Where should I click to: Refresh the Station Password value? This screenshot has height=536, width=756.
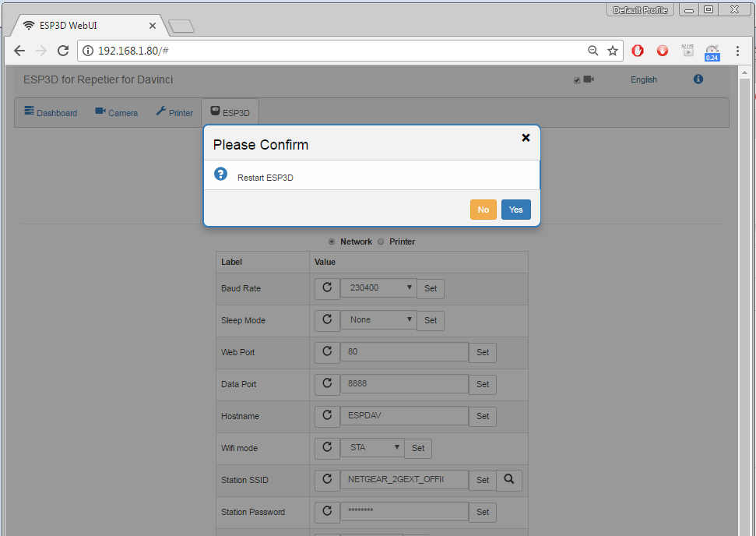click(327, 511)
